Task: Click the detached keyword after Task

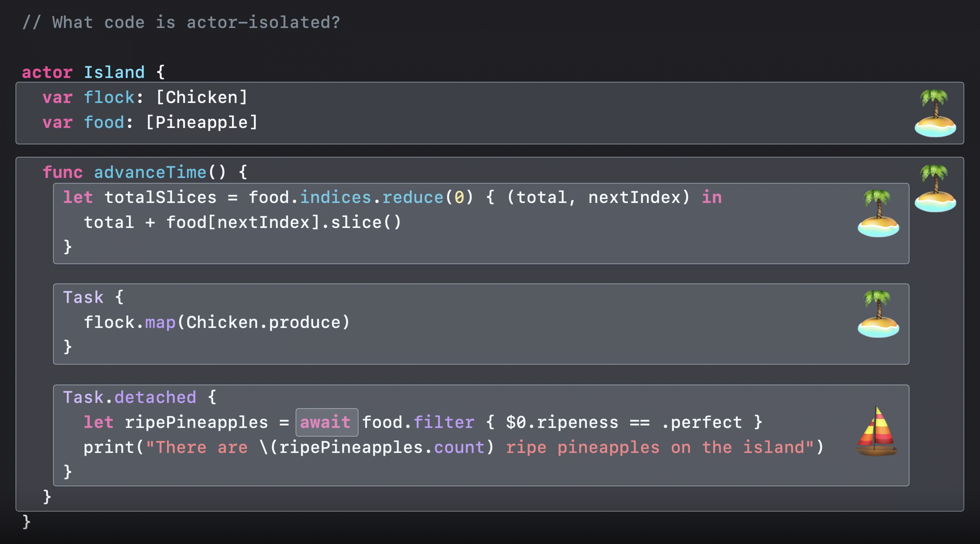Action: tap(155, 397)
